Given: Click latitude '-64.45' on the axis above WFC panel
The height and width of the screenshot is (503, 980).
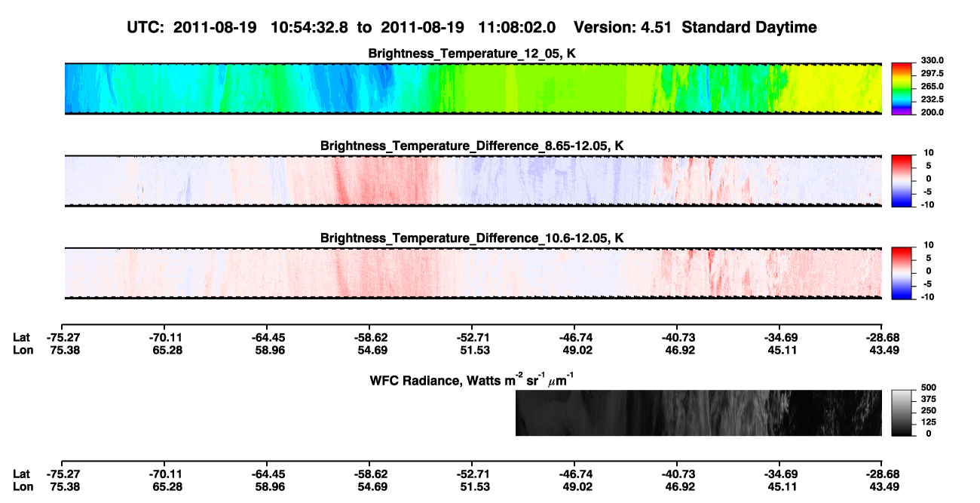Looking at the screenshot, I should (268, 337).
